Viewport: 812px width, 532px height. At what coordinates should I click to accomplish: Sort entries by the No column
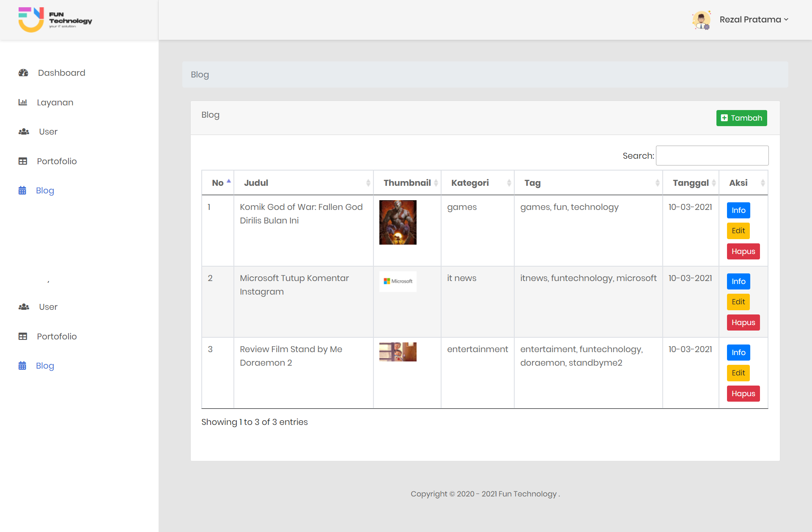218,183
